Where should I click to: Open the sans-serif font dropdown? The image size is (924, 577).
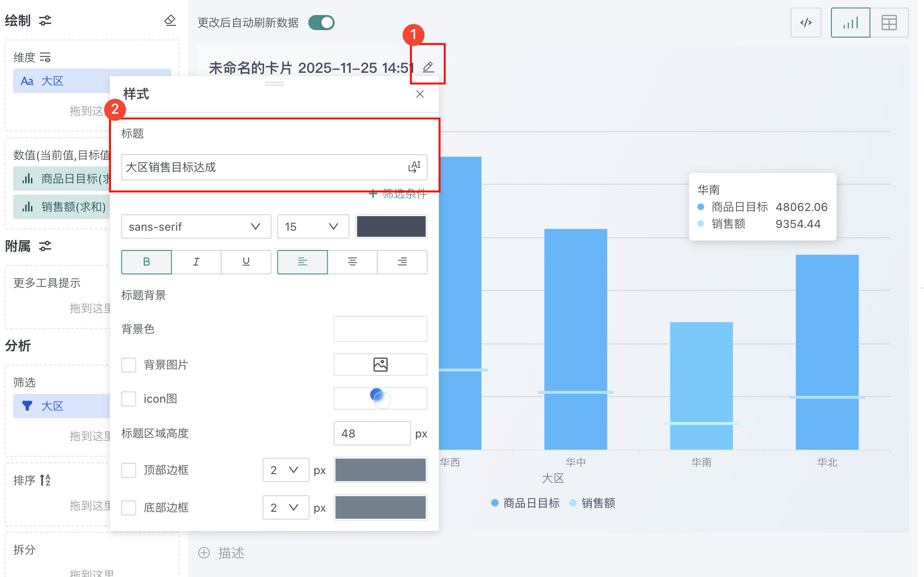pyautogui.click(x=196, y=226)
